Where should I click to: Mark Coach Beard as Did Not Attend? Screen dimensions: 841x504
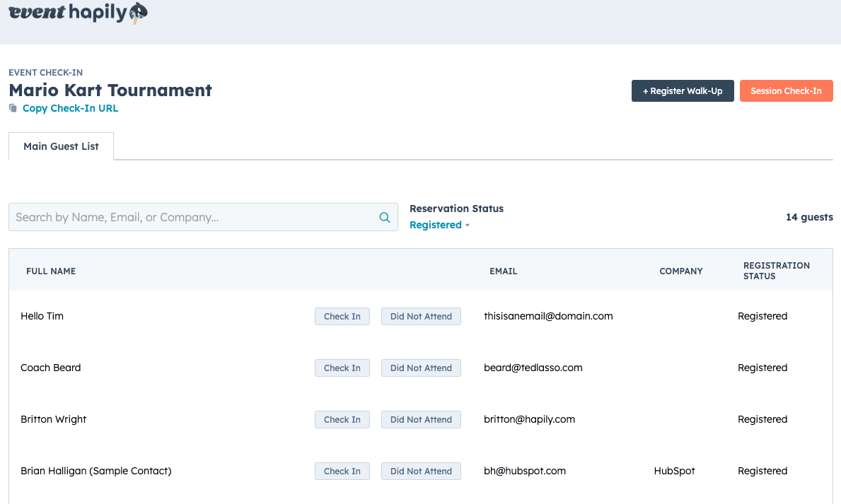[421, 368]
